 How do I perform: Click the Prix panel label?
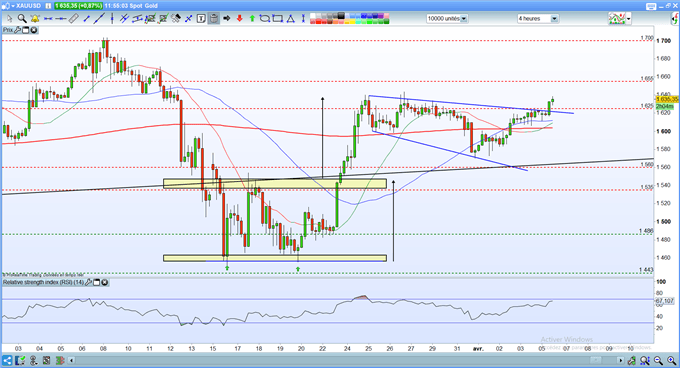coord(8,30)
